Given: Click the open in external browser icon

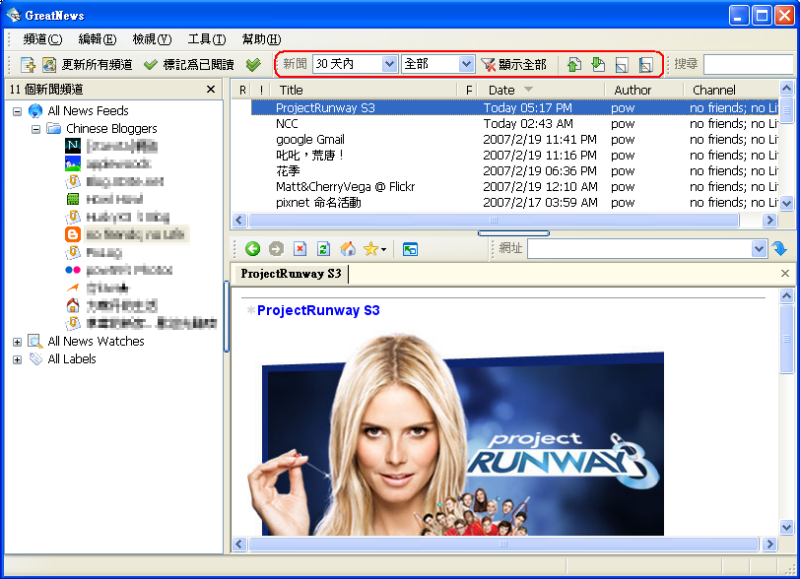Looking at the screenshot, I should (410, 249).
